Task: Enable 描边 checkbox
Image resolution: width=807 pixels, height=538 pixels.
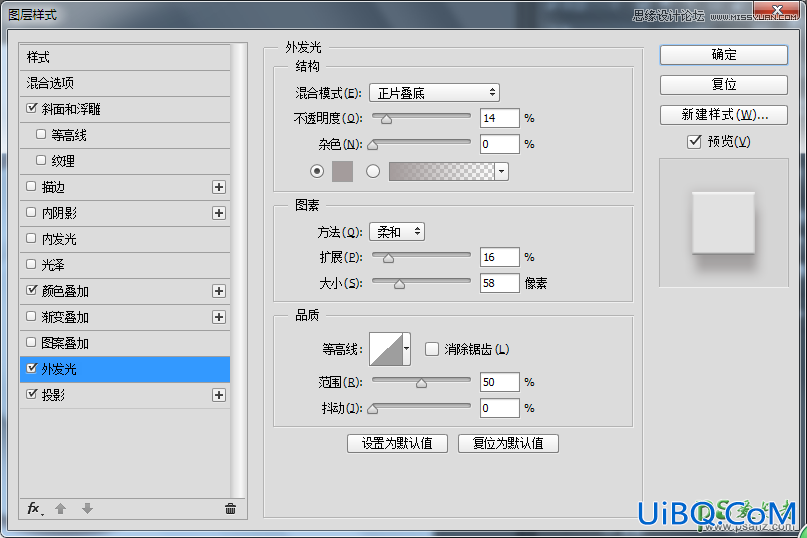Action: (x=31, y=186)
